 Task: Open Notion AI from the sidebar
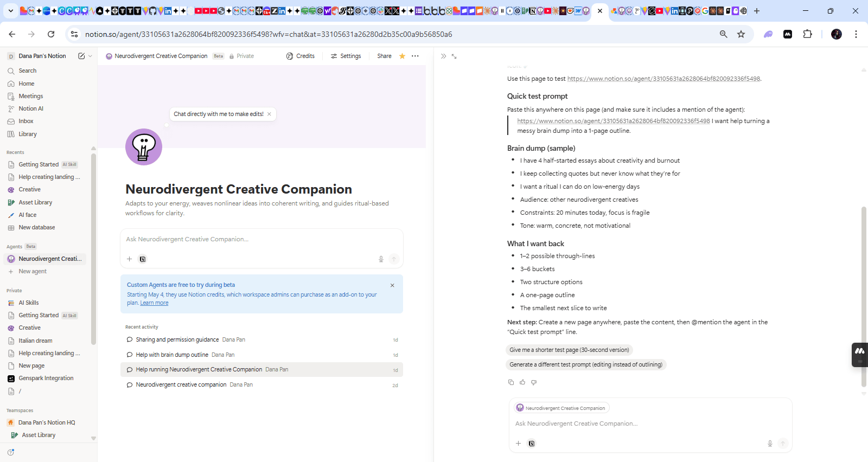(x=31, y=108)
